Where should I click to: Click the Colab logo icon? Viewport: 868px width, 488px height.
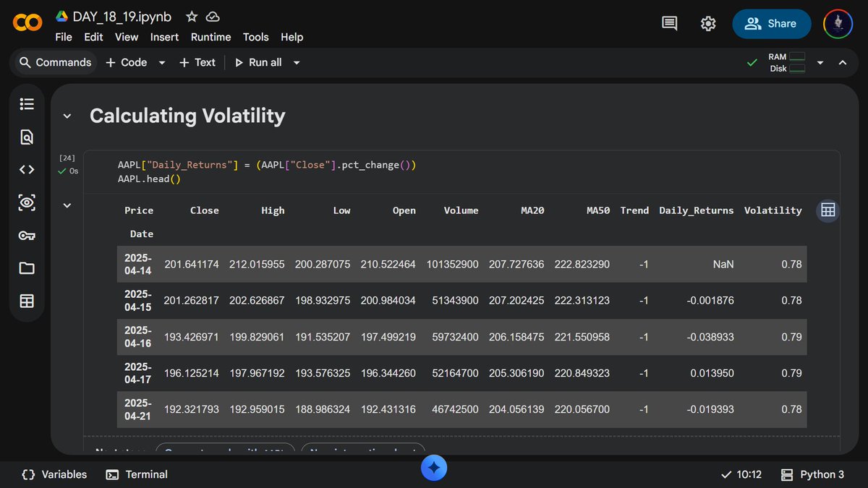tap(27, 24)
